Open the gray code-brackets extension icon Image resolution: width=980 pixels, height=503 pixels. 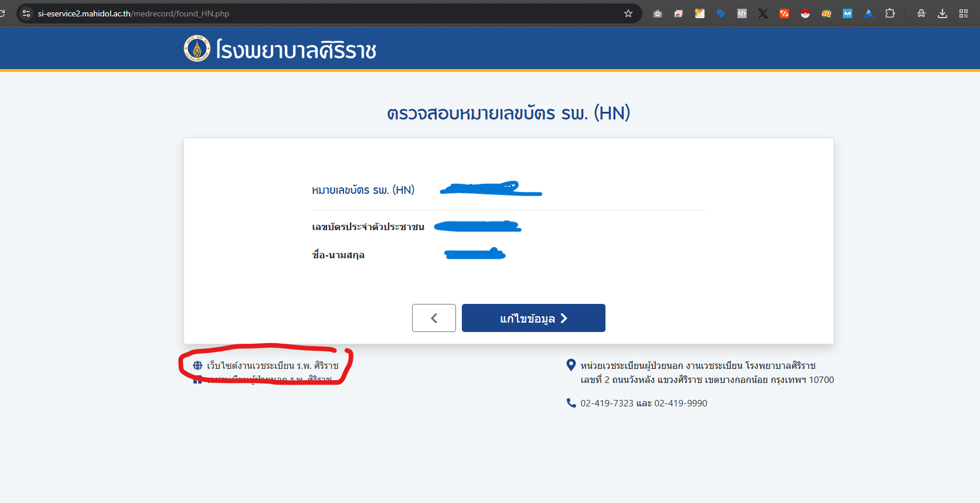coord(742,13)
